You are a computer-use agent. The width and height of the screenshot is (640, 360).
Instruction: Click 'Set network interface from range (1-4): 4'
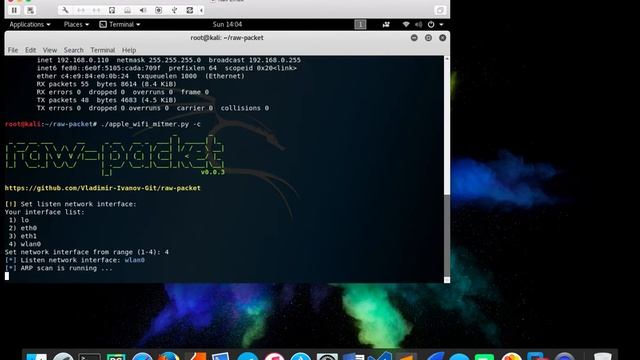[87, 252]
